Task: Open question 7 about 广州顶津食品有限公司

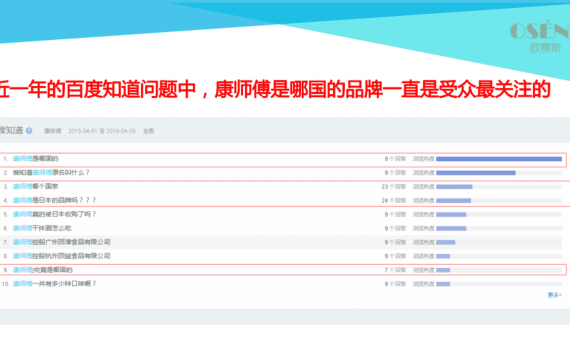Action: coord(62,242)
